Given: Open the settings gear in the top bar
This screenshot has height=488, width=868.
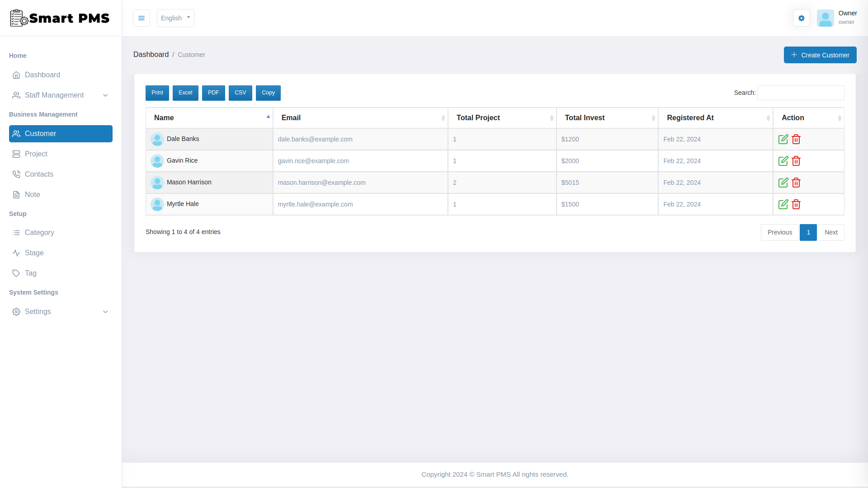Looking at the screenshot, I should (x=801, y=18).
